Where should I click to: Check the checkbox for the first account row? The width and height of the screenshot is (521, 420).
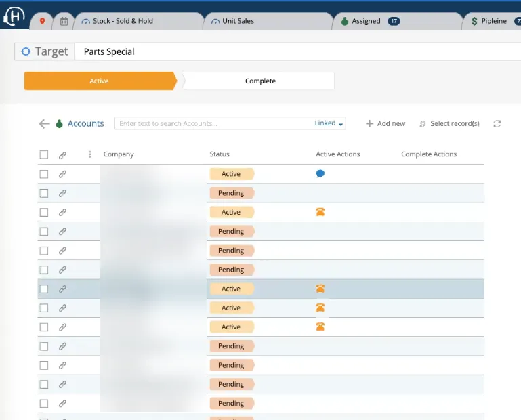pos(44,174)
